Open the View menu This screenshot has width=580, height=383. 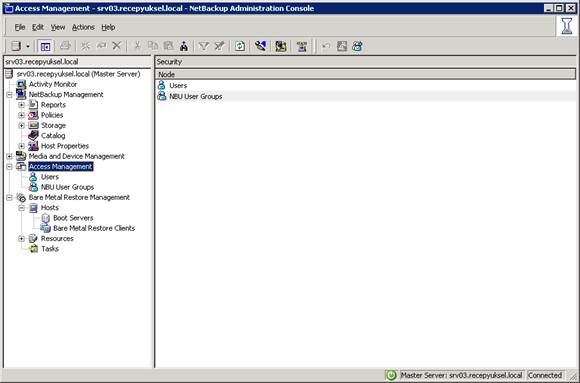tap(58, 27)
